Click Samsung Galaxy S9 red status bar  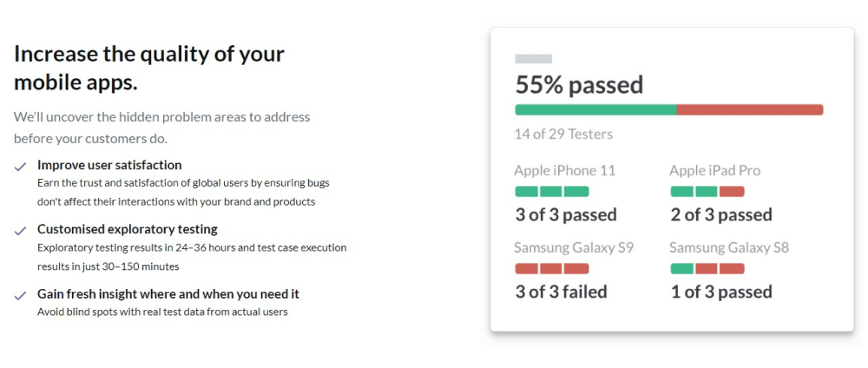(x=551, y=268)
